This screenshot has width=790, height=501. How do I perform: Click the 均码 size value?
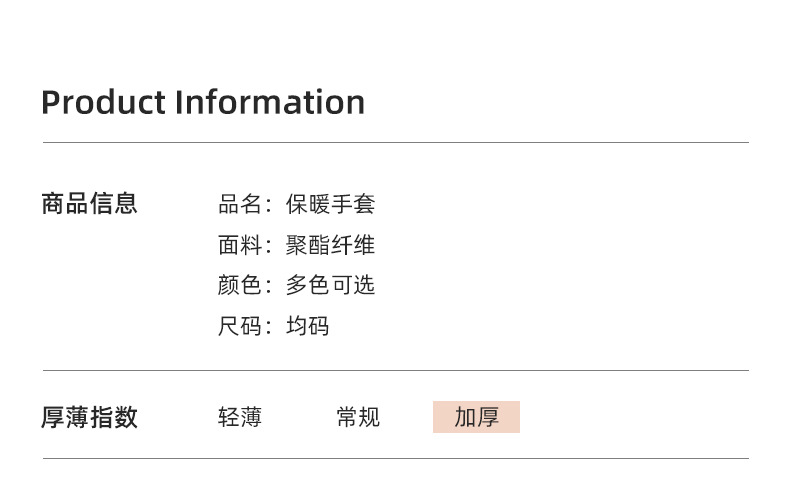coord(307,326)
